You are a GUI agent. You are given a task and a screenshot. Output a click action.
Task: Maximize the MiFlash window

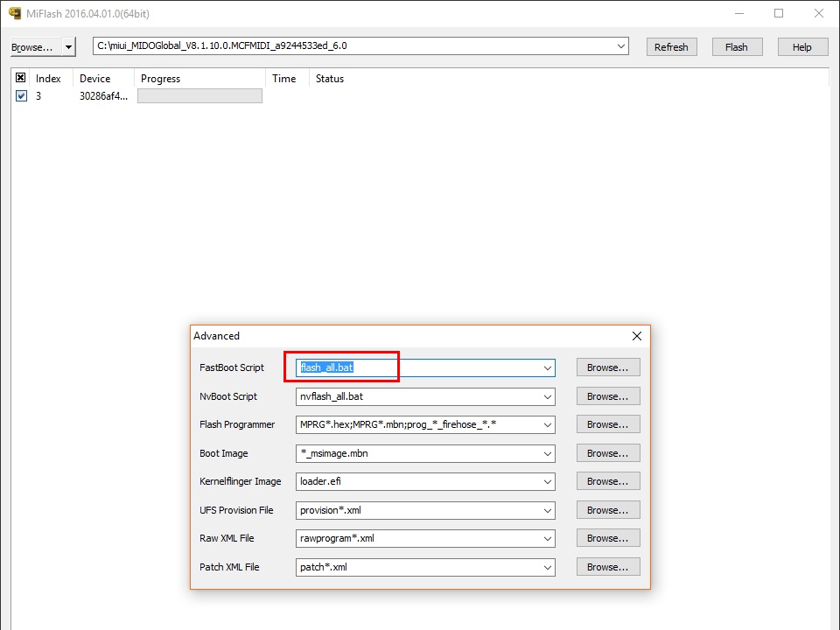tap(779, 13)
